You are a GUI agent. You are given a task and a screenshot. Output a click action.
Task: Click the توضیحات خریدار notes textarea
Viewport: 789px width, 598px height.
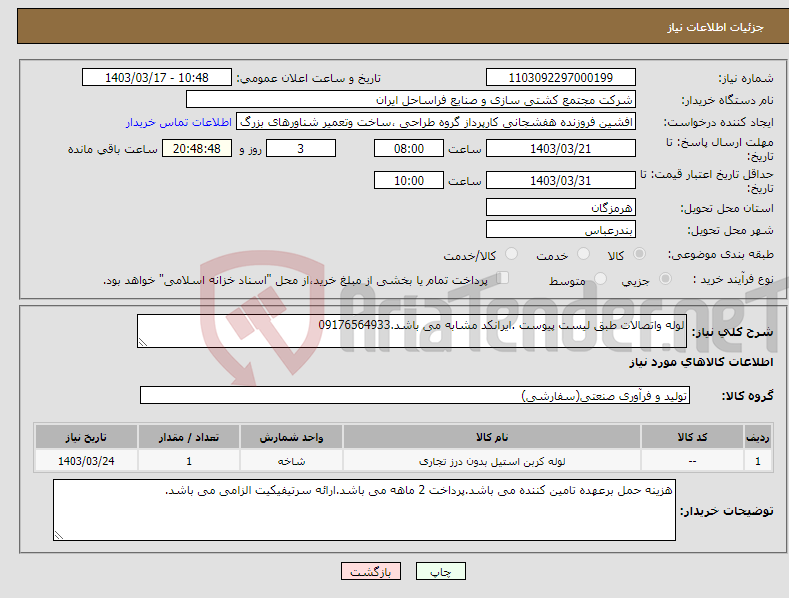tap(364, 510)
